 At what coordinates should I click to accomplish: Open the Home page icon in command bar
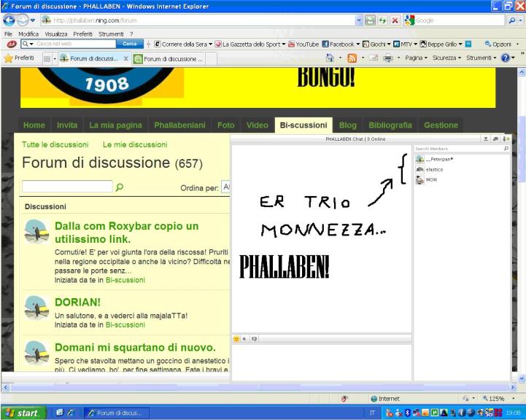click(330, 58)
